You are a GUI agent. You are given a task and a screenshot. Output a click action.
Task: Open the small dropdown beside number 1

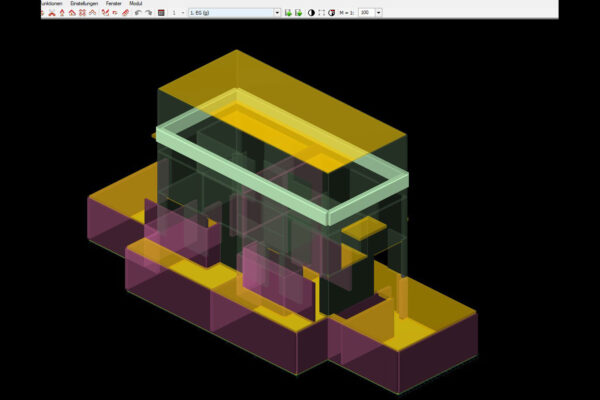point(183,13)
